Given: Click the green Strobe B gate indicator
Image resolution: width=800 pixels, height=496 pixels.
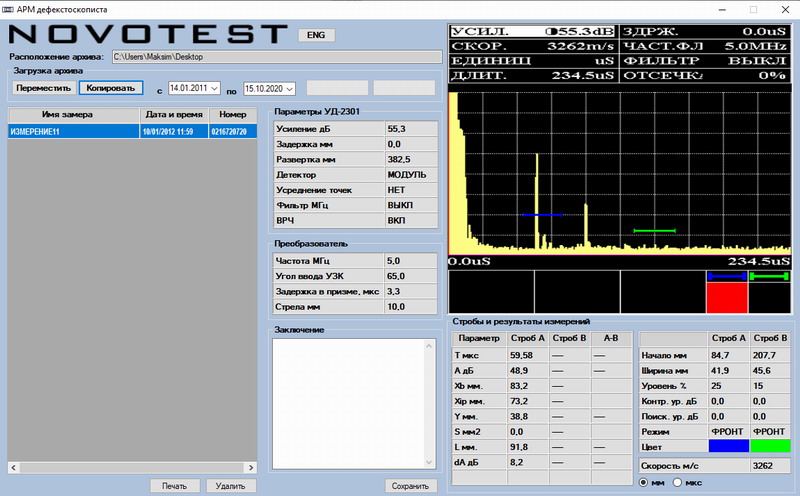Looking at the screenshot, I should [770, 276].
